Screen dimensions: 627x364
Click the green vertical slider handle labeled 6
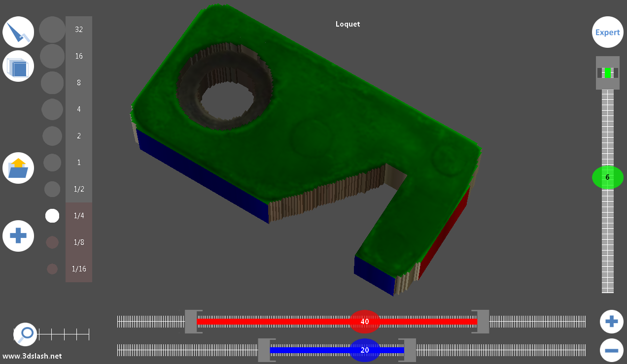(x=607, y=177)
